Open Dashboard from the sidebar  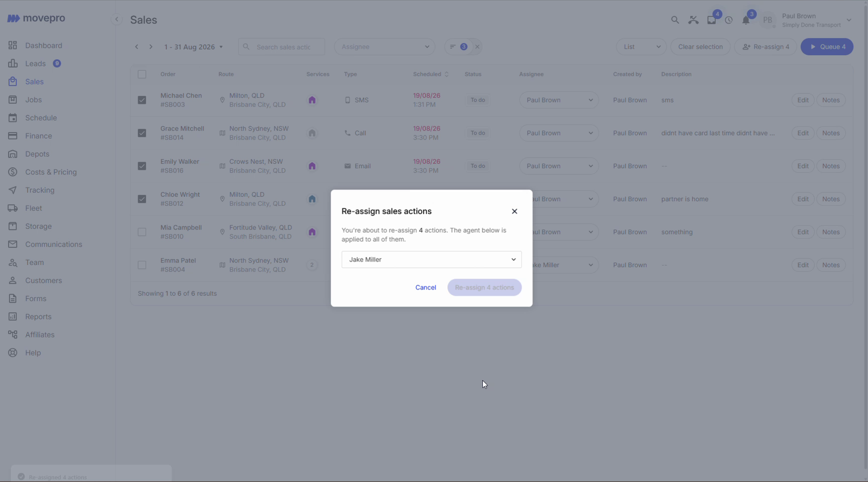44,46
